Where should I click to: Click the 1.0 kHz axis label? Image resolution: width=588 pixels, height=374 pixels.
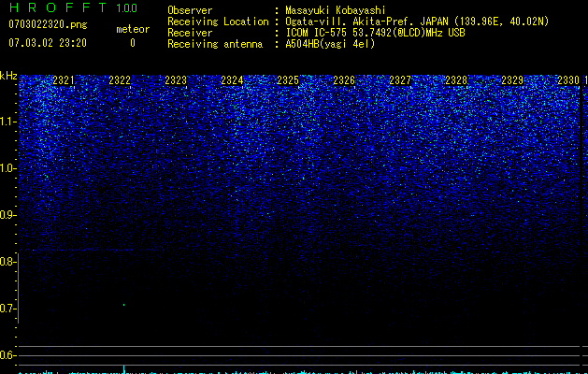(x=8, y=168)
